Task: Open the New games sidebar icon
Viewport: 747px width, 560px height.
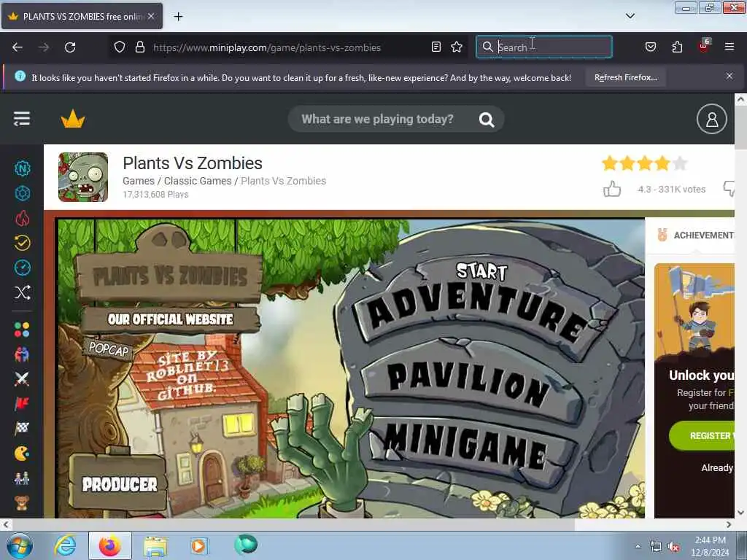Action: (23, 168)
